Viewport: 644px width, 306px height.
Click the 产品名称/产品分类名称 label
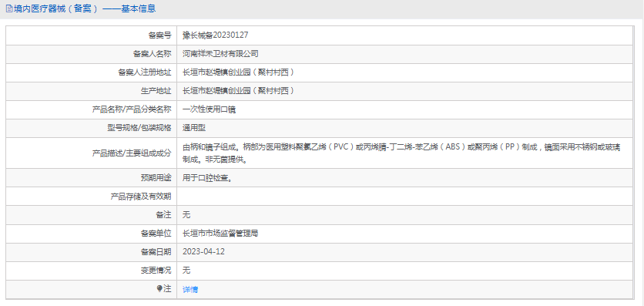[x=132, y=109]
